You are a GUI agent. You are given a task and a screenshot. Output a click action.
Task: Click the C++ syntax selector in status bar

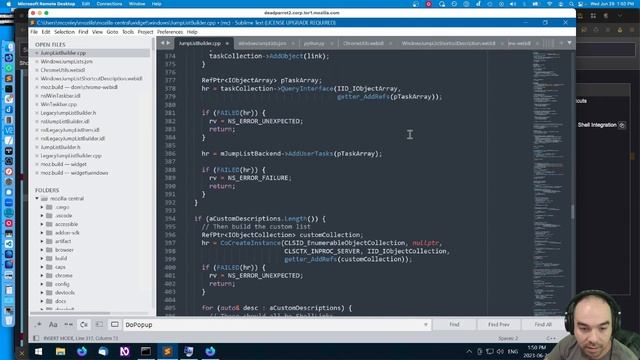pyautogui.click(x=551, y=338)
